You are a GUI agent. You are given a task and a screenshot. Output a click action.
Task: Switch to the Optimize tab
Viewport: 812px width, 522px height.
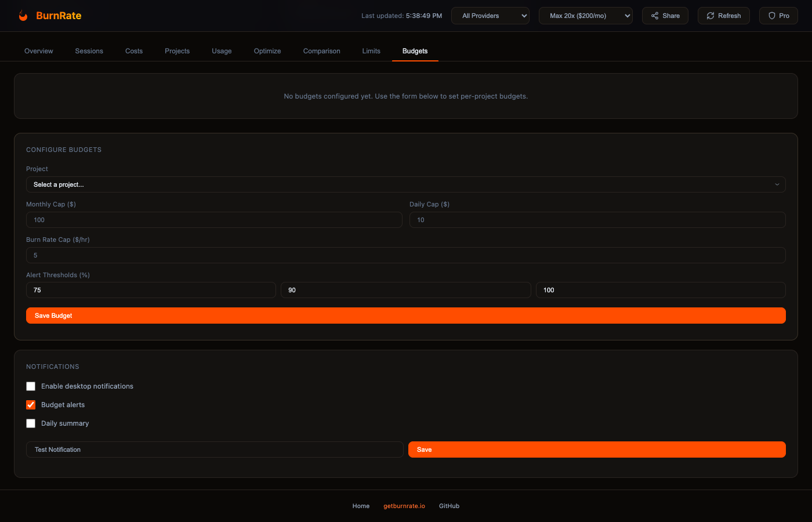point(267,51)
